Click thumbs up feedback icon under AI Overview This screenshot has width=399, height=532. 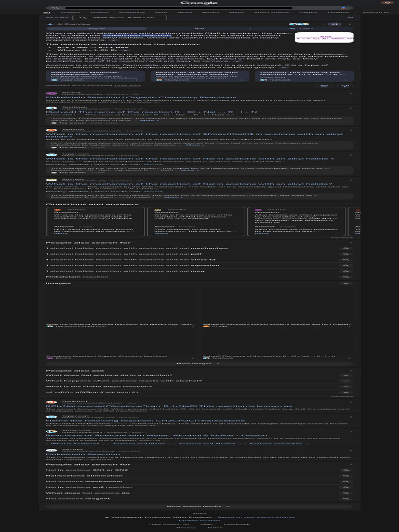(x=324, y=86)
